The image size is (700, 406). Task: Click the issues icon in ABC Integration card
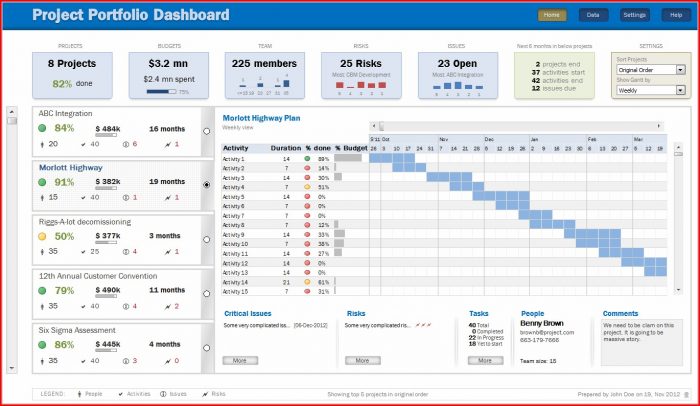(x=126, y=144)
